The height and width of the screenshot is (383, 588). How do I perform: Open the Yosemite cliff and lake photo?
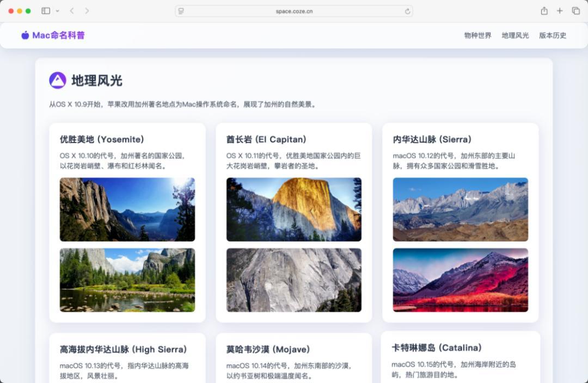[x=127, y=209]
